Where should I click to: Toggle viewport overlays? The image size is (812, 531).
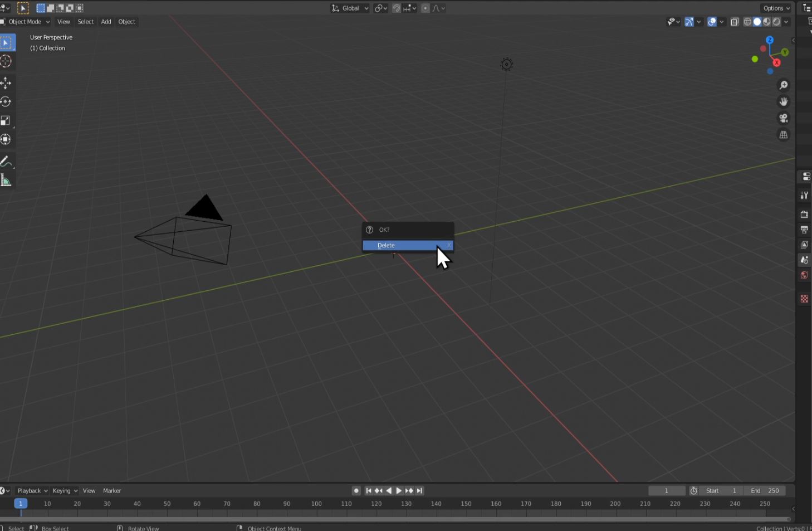[x=712, y=22]
